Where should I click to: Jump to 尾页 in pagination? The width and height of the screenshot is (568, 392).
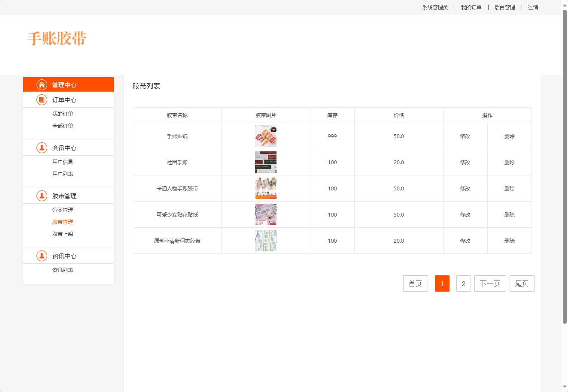pyautogui.click(x=522, y=283)
